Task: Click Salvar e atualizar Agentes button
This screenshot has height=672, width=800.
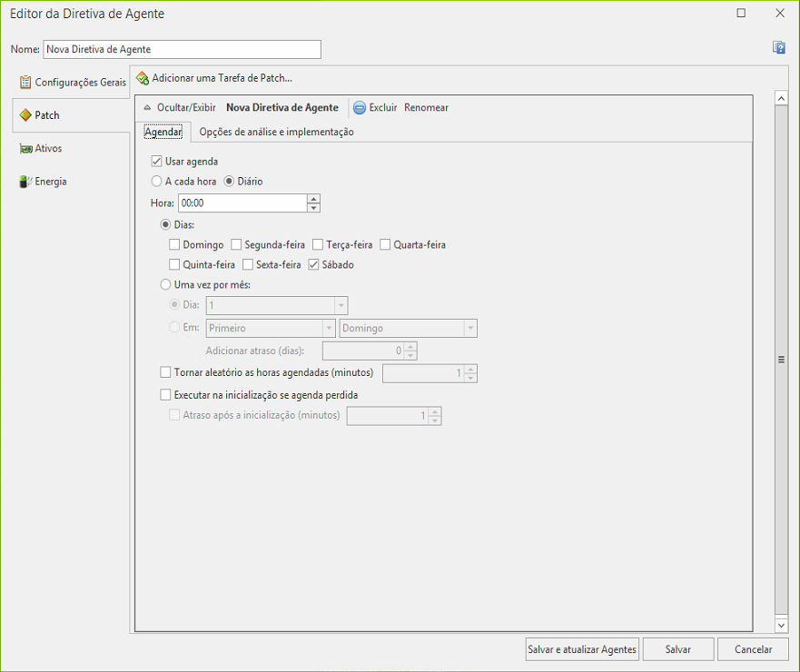Action: tap(582, 649)
